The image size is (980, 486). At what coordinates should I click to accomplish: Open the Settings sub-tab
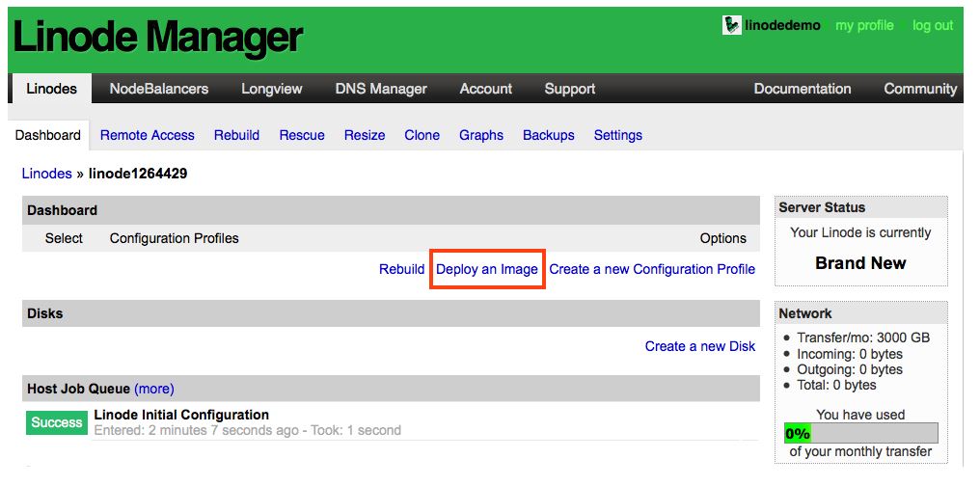(x=618, y=135)
